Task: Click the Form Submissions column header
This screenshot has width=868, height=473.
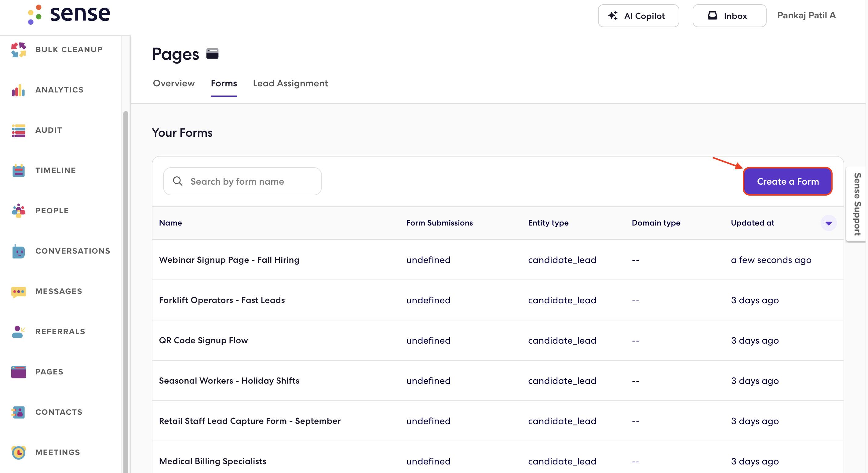Action: [x=439, y=223]
